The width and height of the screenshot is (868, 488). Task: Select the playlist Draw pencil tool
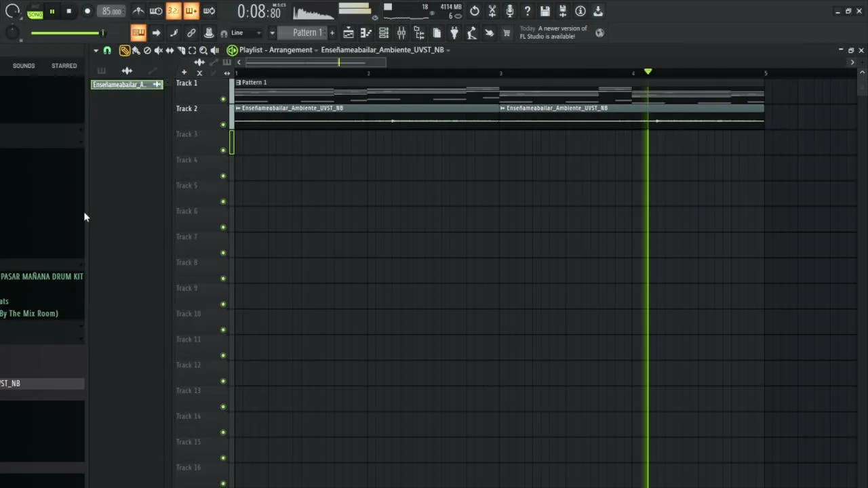pos(125,50)
